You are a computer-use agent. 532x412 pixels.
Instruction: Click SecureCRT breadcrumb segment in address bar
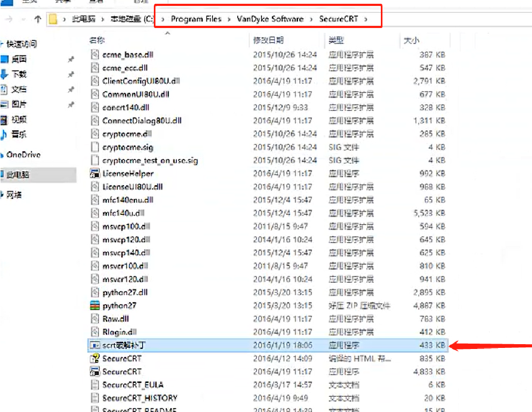(x=338, y=19)
